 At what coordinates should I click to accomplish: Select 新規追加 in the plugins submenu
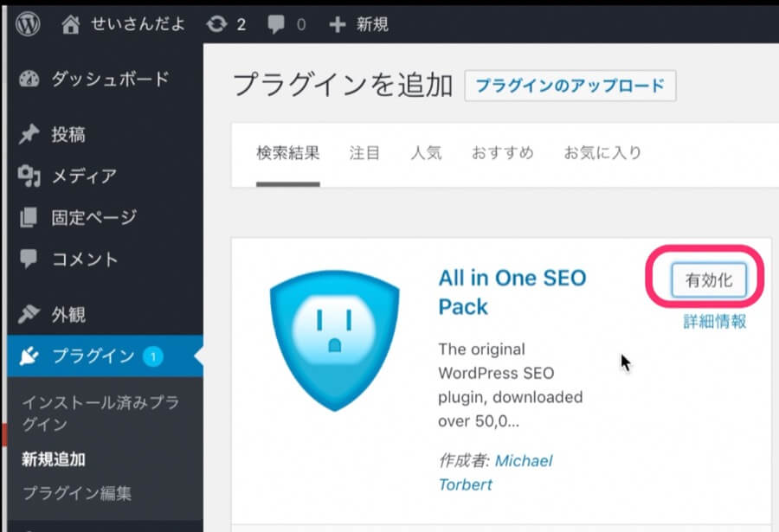point(54,459)
